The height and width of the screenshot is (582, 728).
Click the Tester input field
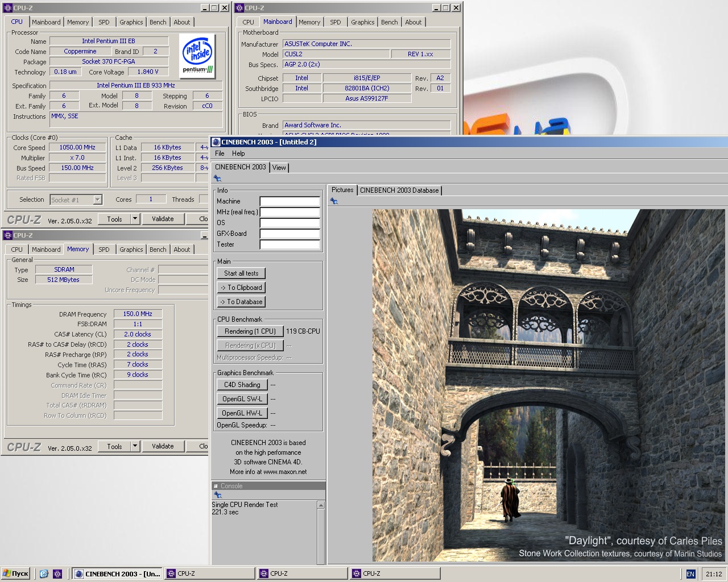coord(289,244)
